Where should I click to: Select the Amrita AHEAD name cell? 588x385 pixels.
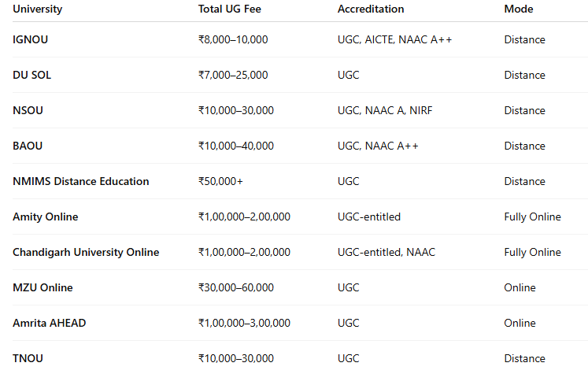tap(49, 323)
